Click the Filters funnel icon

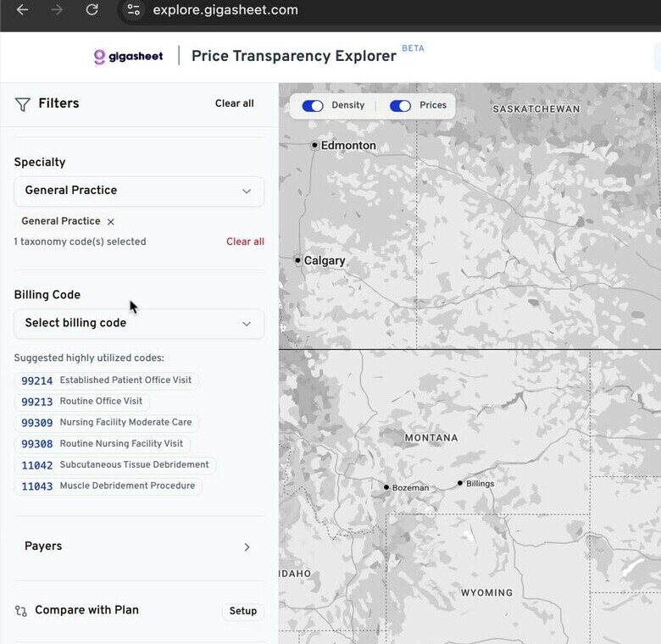tap(22, 104)
